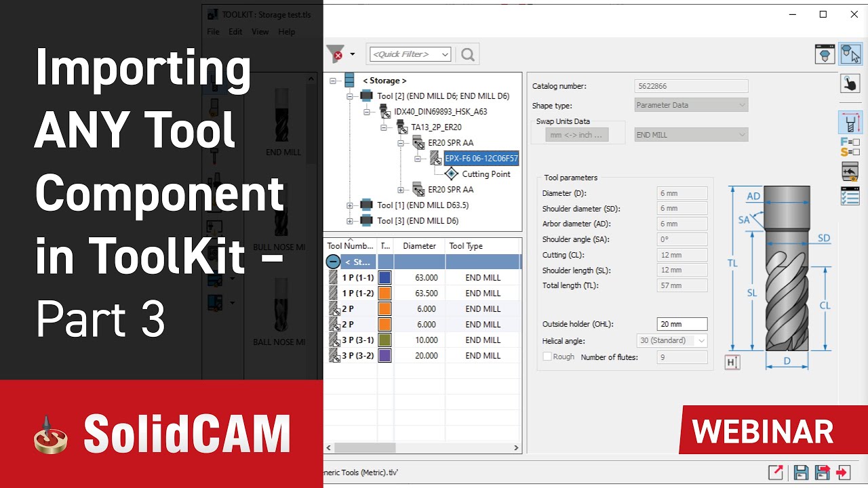Open the Helical angle dropdown
Viewport: 868px width, 488px height.
(701, 341)
